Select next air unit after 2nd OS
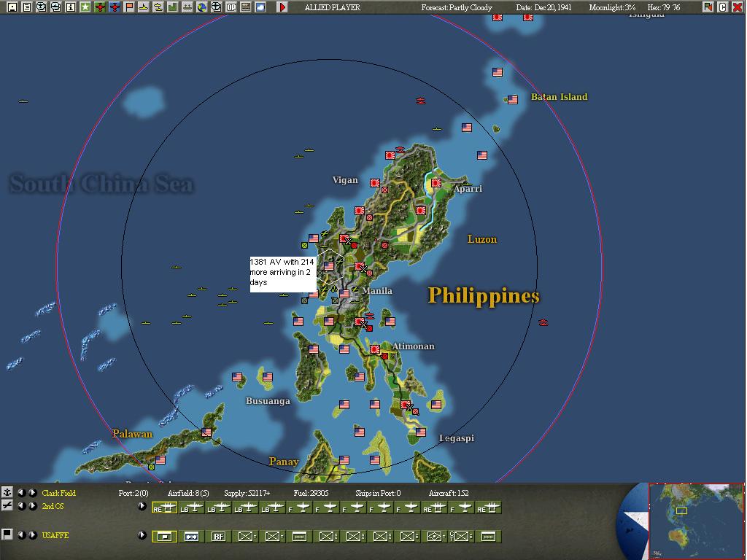Image resolution: width=747 pixels, height=560 pixels. point(32,506)
